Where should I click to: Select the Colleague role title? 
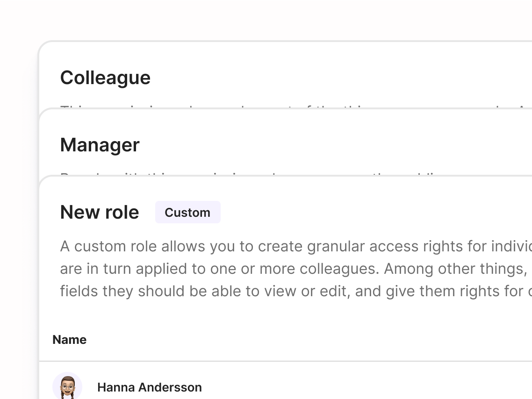(x=105, y=78)
